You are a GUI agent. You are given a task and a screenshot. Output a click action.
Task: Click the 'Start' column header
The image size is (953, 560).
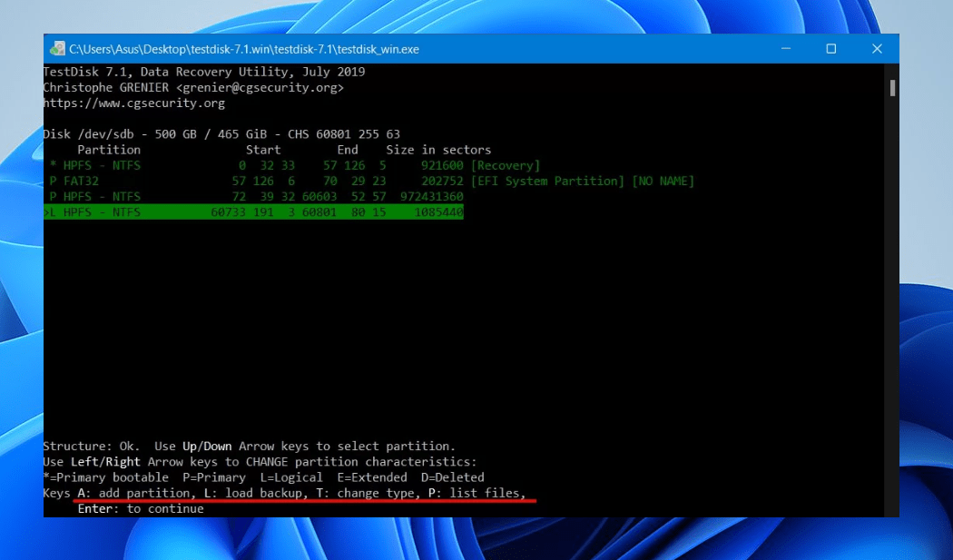click(263, 150)
